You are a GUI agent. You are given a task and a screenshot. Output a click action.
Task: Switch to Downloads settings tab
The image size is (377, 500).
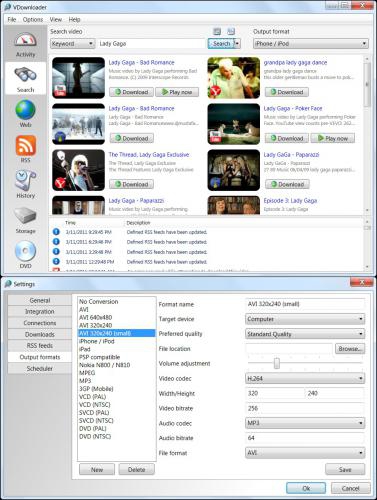pyautogui.click(x=40, y=334)
